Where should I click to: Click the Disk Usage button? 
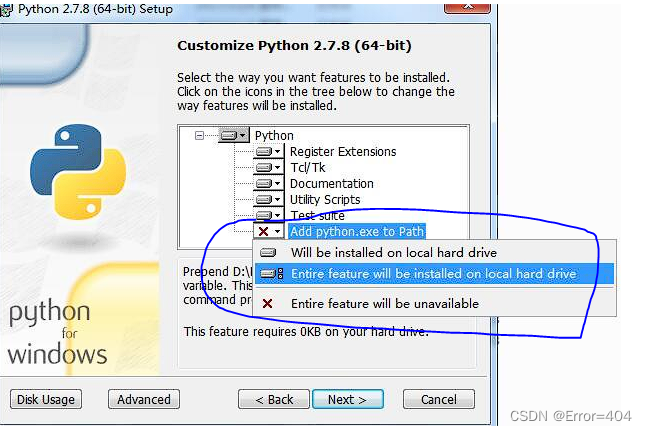click(46, 399)
